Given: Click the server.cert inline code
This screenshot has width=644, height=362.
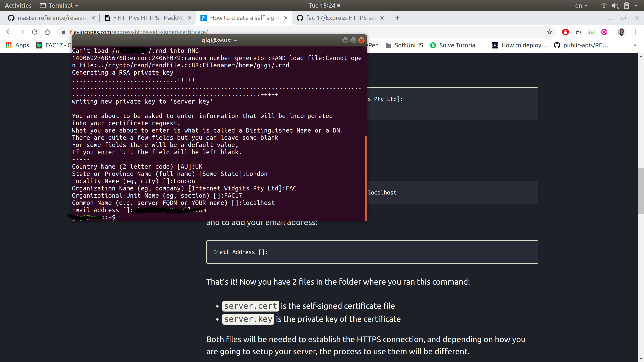Looking at the screenshot, I should [x=251, y=306].
